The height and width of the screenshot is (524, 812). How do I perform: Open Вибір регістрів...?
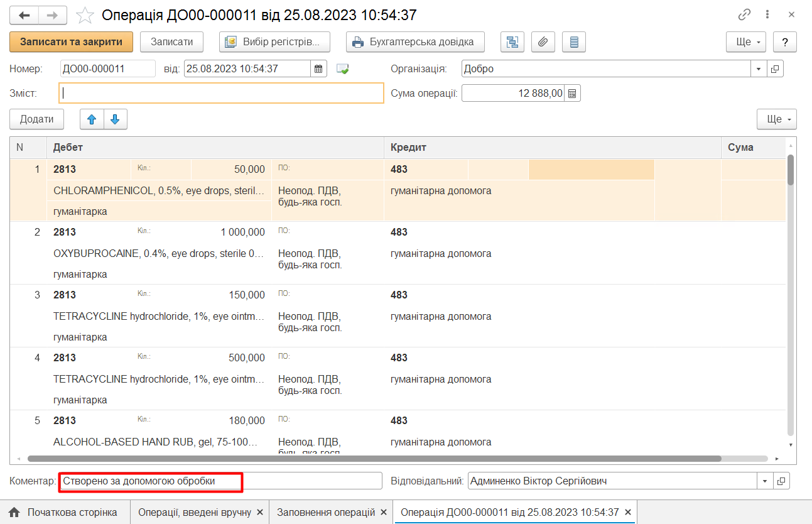pos(274,42)
